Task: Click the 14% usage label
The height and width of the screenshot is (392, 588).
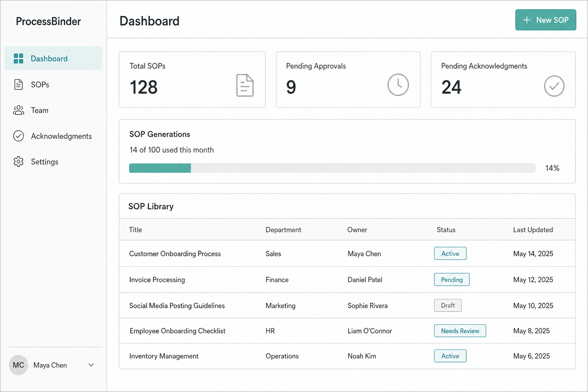Action: coord(552,168)
